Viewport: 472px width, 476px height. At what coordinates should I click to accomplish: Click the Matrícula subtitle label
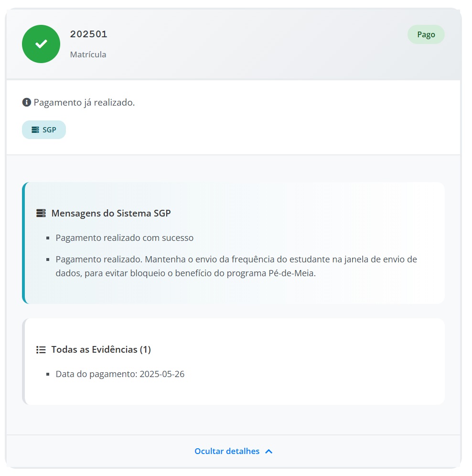(x=88, y=54)
